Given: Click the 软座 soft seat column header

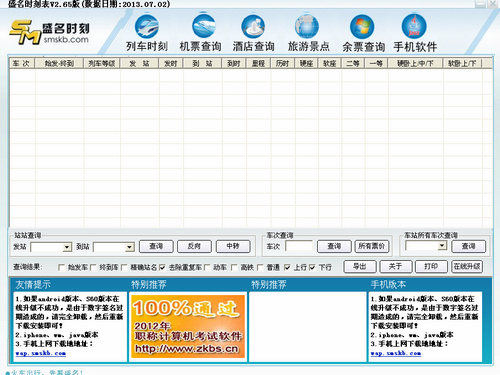Looking at the screenshot, I should click(330, 63).
